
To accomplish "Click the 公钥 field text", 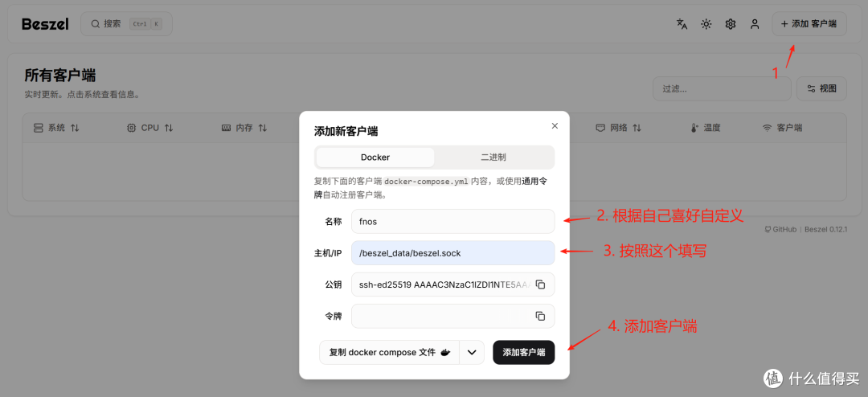I will click(x=444, y=284).
